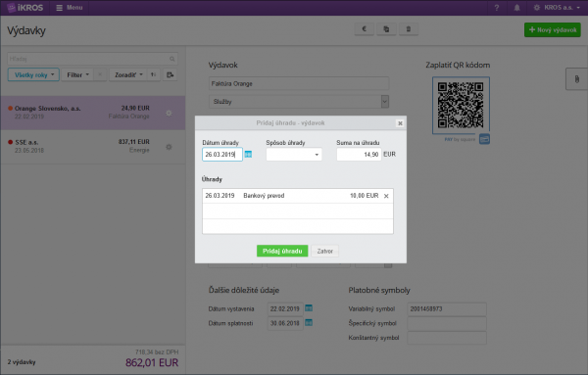Viewport: 588px width, 375px height.
Task: Click the Dátum splatnosti date field
Action: point(285,323)
